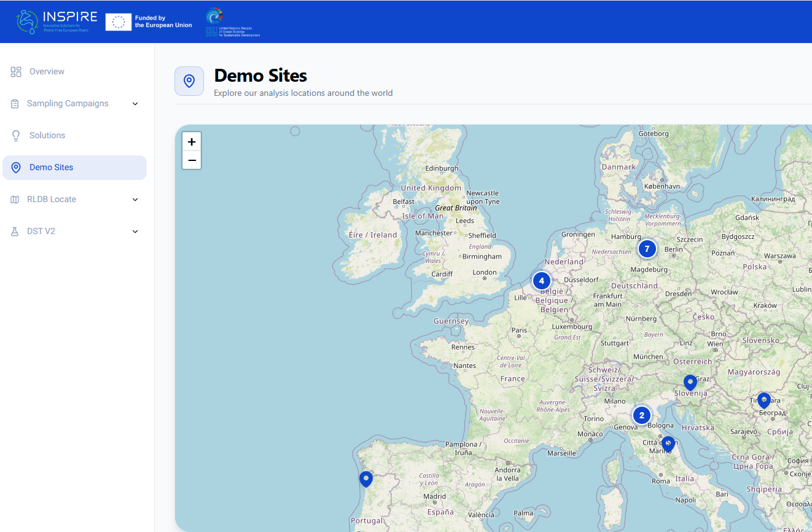Select the Demo Sites menu item
The width and height of the screenshot is (812, 532).
coord(74,168)
